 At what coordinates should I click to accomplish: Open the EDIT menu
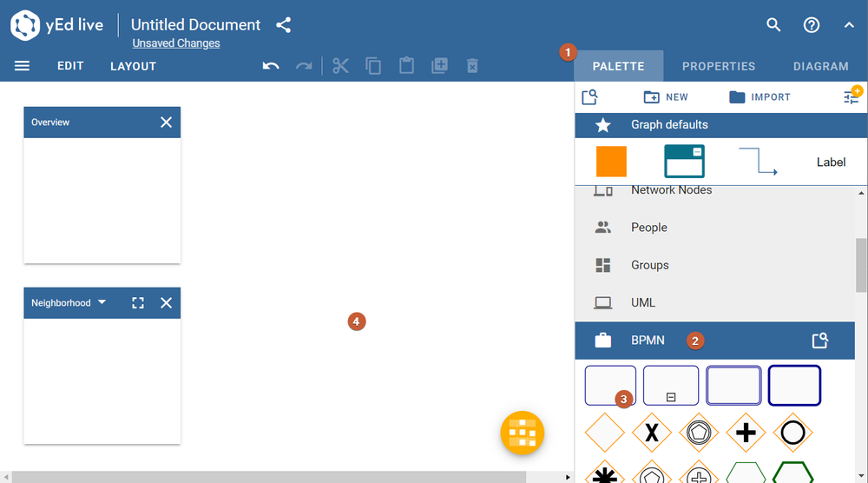70,66
